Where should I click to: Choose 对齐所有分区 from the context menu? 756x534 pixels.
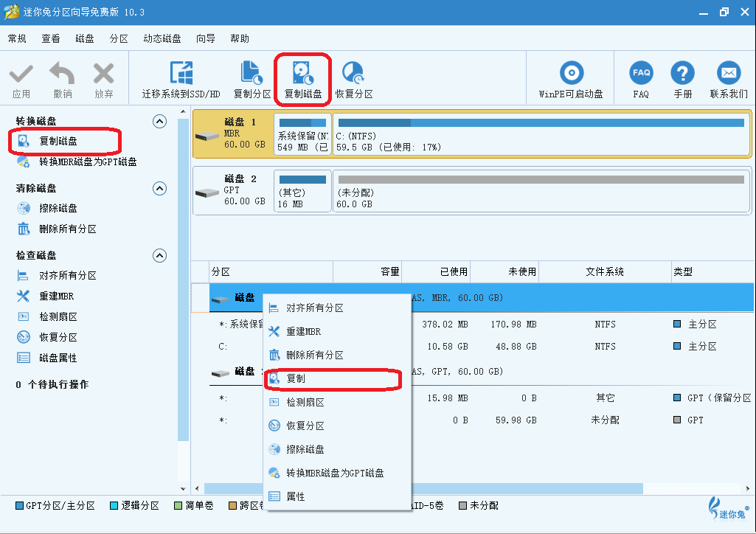click(339, 308)
